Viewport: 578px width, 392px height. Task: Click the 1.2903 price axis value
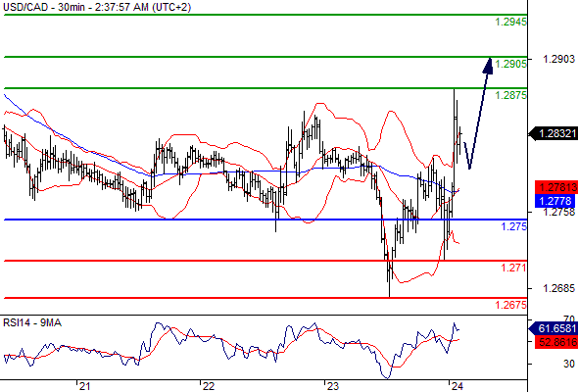(558, 59)
